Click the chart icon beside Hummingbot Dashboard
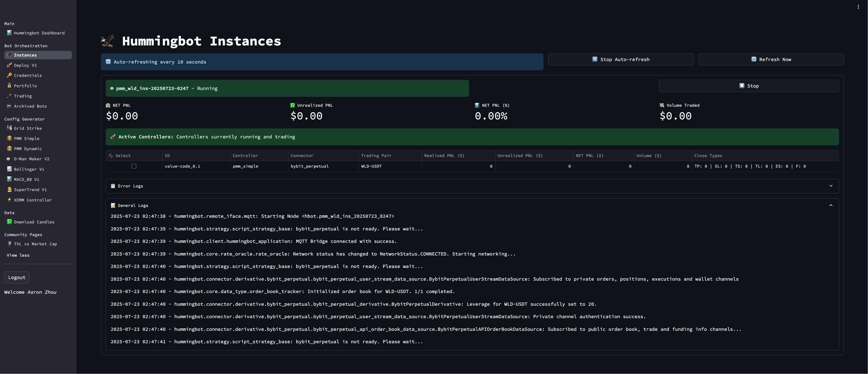 pyautogui.click(x=9, y=33)
